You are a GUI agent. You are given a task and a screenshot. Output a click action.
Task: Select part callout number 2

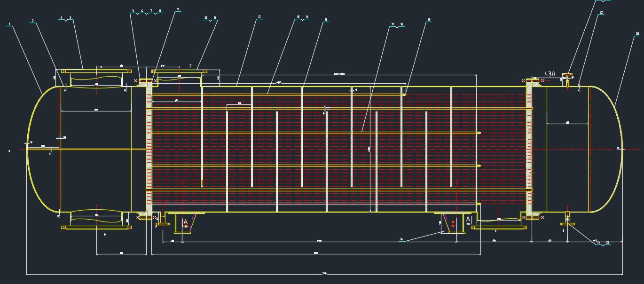tap(32, 21)
